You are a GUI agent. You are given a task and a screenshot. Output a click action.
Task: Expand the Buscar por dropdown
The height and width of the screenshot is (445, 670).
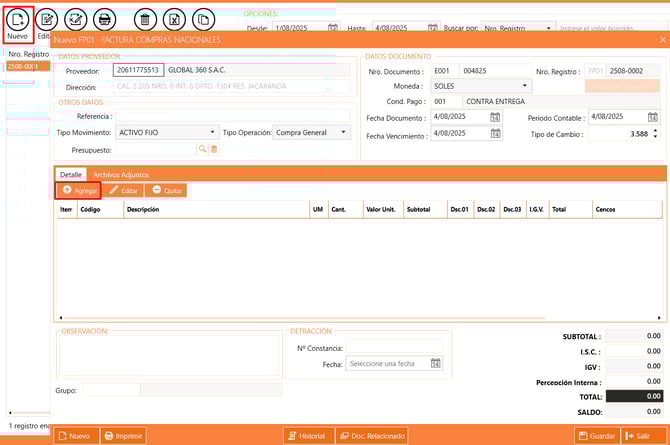pos(548,28)
